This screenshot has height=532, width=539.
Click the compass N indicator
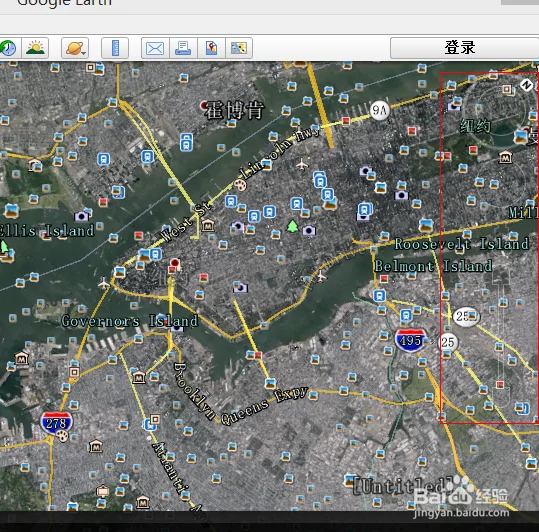click(x=526, y=85)
